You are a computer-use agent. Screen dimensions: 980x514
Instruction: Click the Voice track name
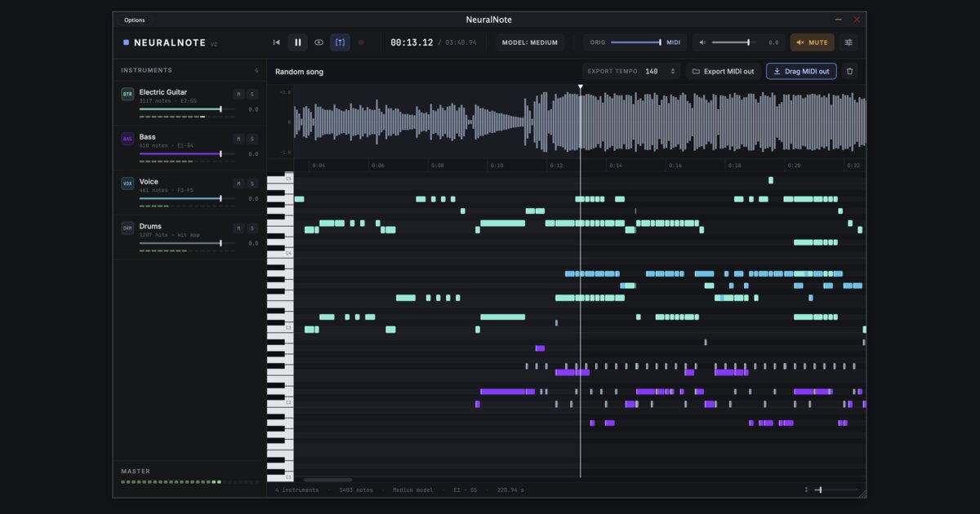149,181
